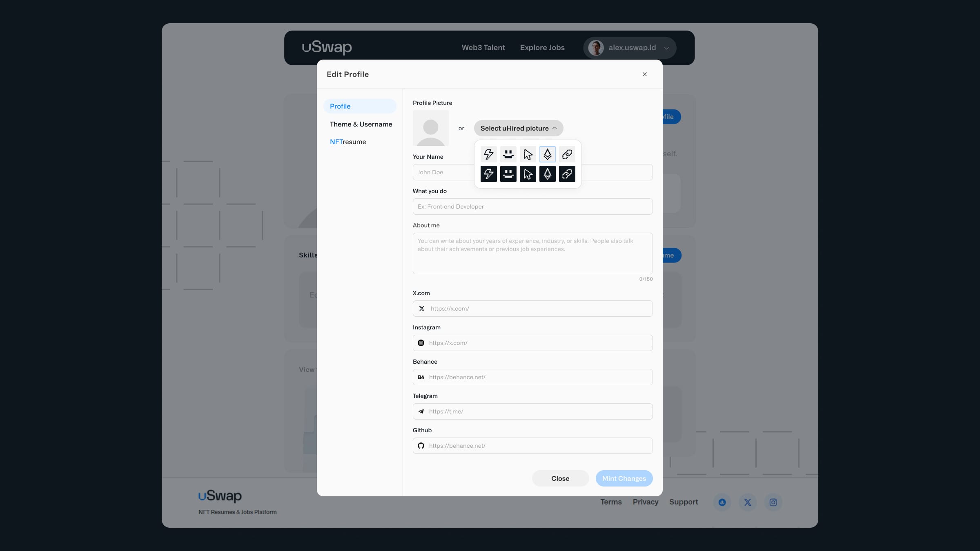Open the Support footer link
Image resolution: width=980 pixels, height=551 pixels.
(684, 502)
